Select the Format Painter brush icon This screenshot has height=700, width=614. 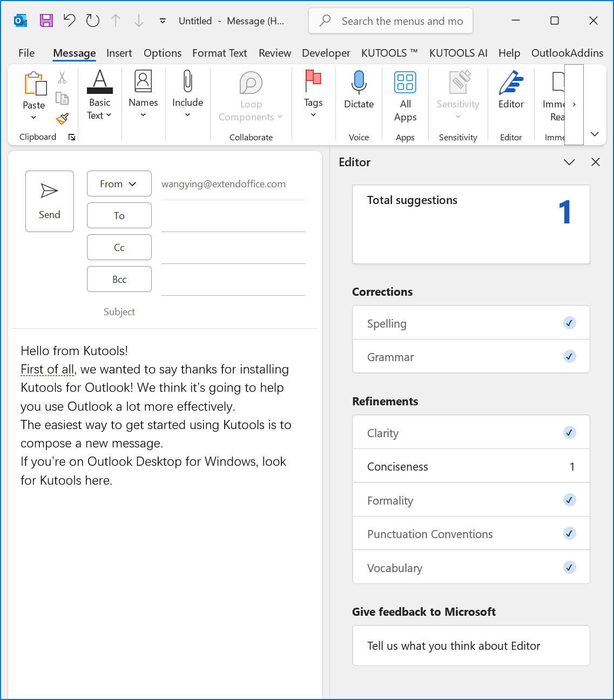tap(62, 118)
